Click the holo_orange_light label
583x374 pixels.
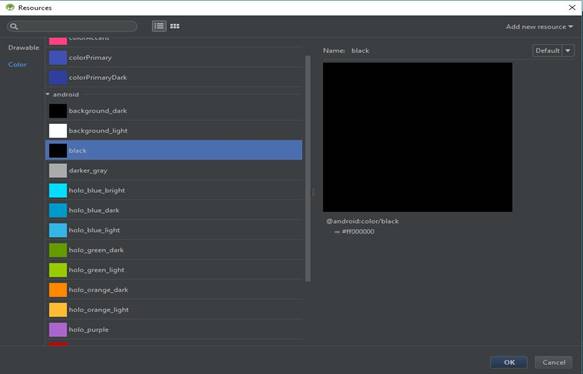(x=99, y=310)
